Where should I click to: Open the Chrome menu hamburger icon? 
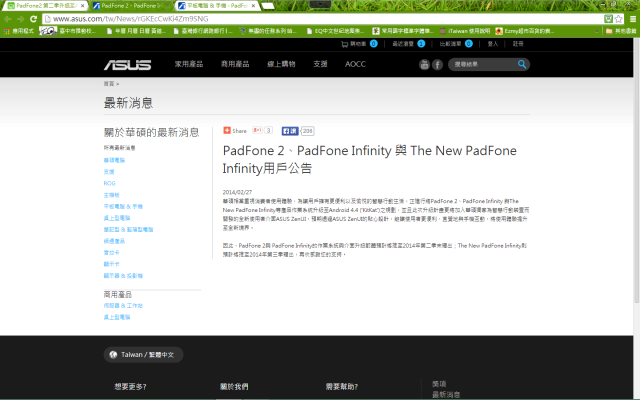pyautogui.click(x=633, y=19)
